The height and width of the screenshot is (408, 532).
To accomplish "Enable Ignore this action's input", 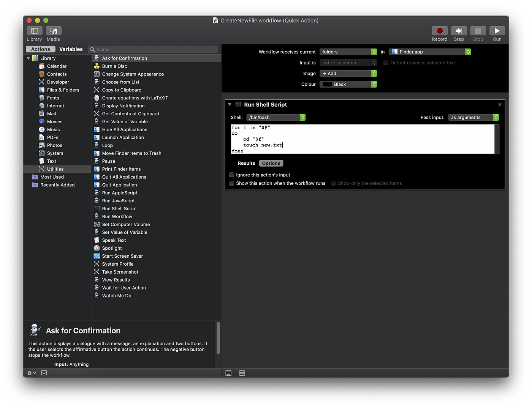I will [231, 175].
